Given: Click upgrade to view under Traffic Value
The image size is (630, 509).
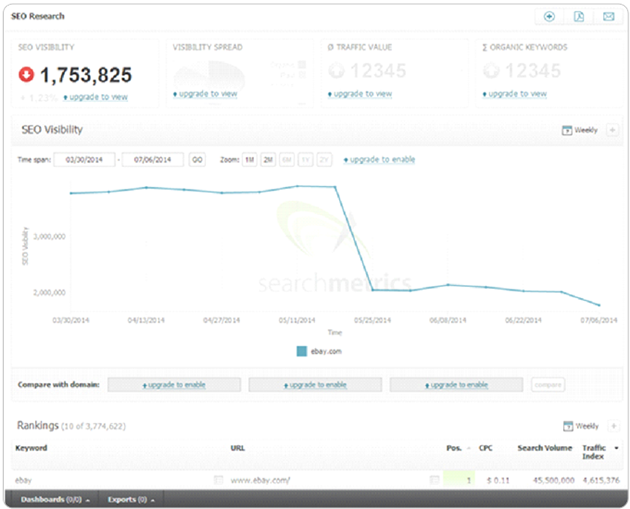Looking at the screenshot, I should (x=360, y=94).
